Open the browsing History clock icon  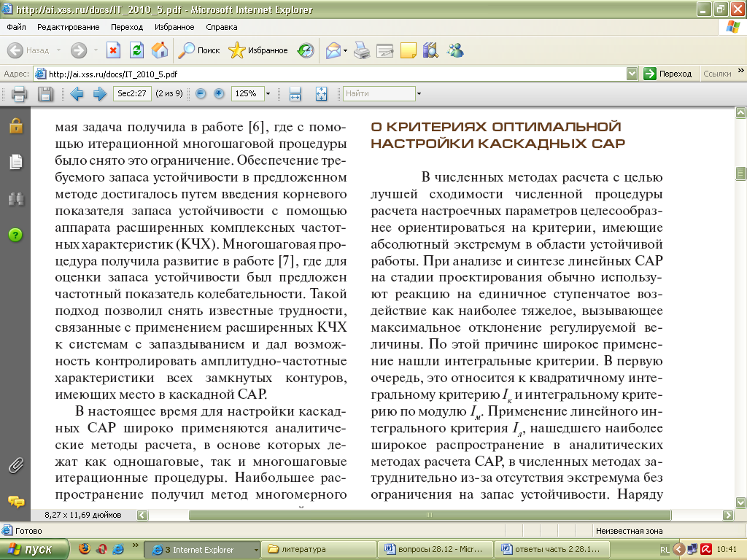(306, 50)
